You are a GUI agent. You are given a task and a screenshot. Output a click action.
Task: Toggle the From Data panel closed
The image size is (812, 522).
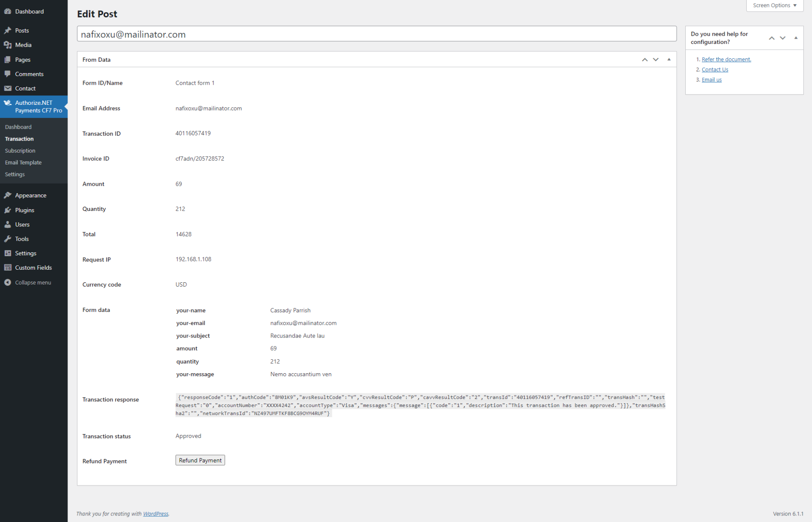click(x=669, y=60)
